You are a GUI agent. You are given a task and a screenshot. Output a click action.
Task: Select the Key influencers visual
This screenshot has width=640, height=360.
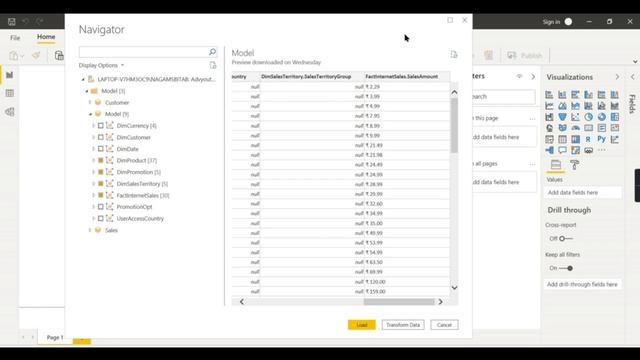615,139
